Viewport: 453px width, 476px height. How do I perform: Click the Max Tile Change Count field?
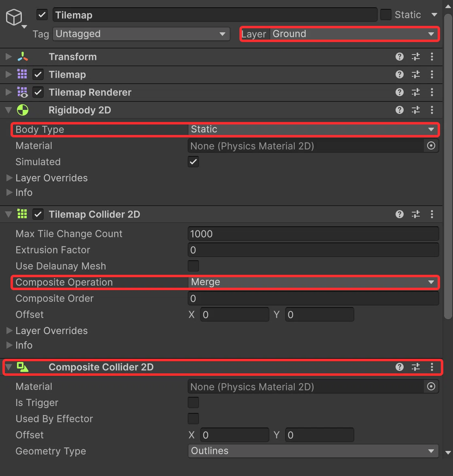pyautogui.click(x=313, y=234)
